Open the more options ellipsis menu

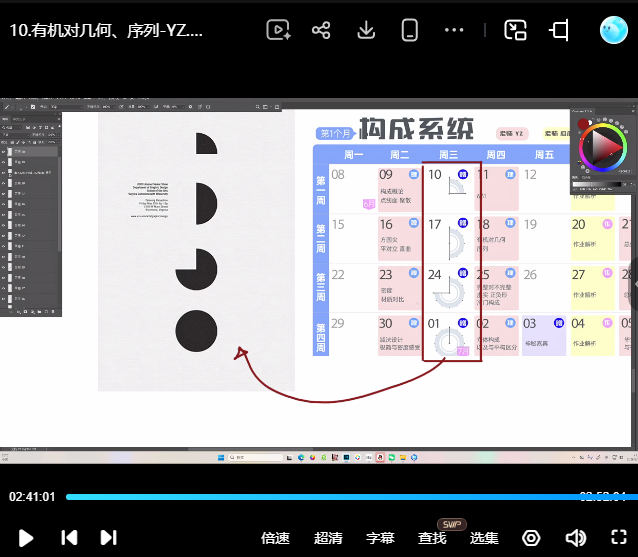point(454,30)
